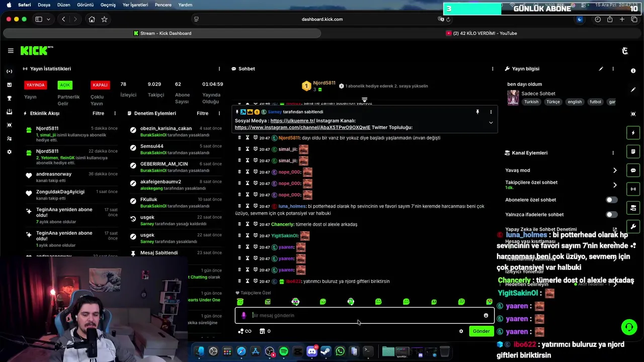
Task: Open the gift shop icon below the chat input
Action: pyautogui.click(x=262, y=331)
